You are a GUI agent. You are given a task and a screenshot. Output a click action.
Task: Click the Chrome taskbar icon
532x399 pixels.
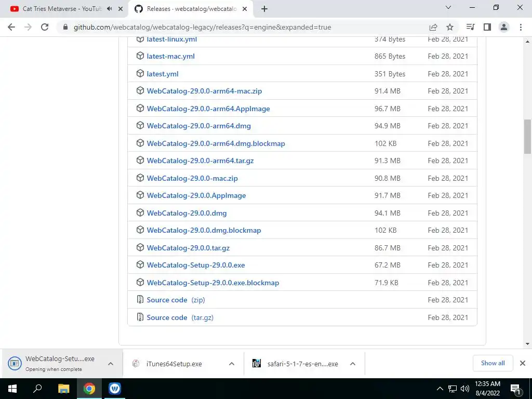[x=89, y=389]
